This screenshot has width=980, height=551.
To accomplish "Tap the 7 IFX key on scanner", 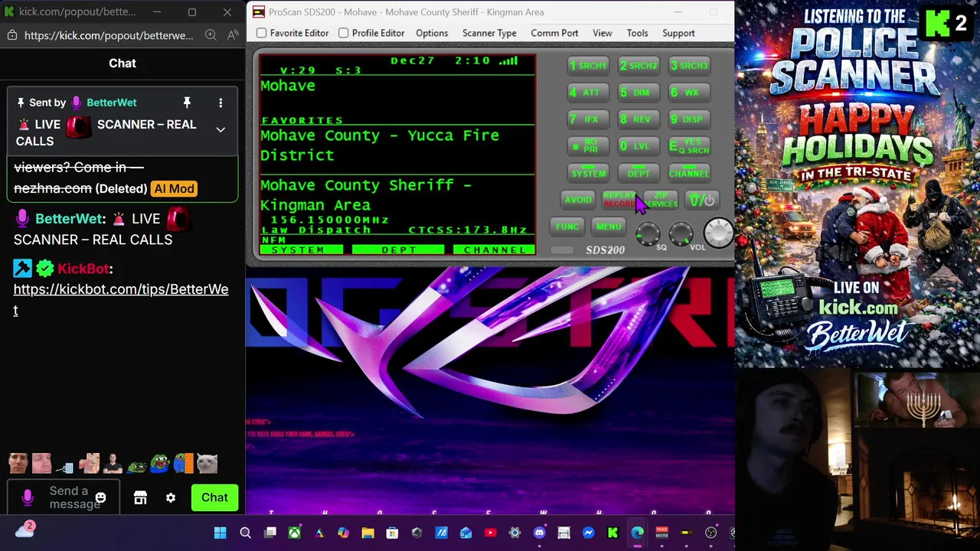I will tap(588, 119).
